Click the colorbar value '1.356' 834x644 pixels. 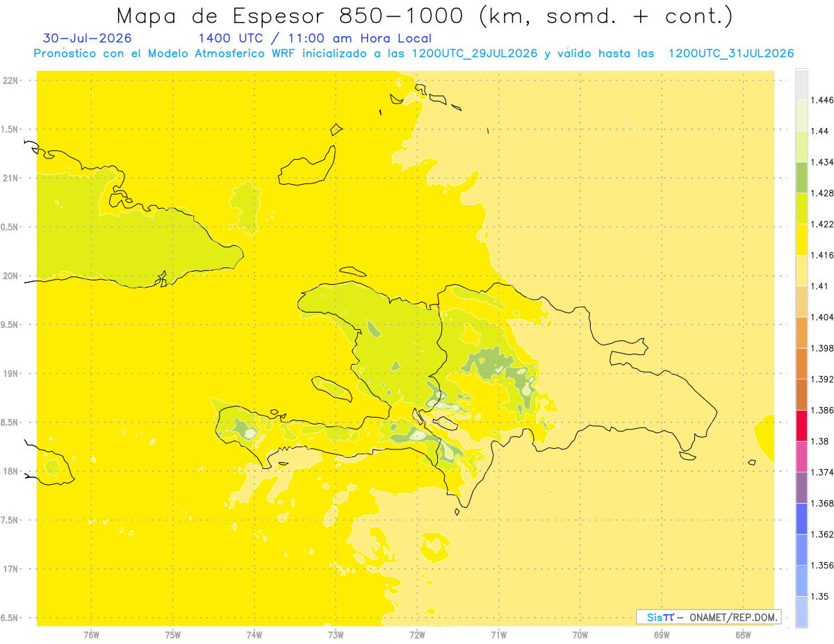tap(822, 565)
